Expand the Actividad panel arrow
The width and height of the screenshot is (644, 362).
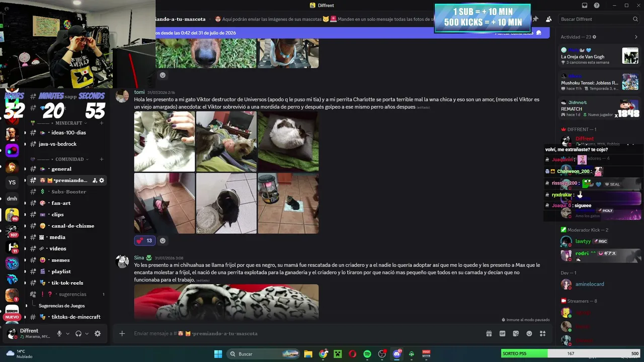click(x=636, y=37)
